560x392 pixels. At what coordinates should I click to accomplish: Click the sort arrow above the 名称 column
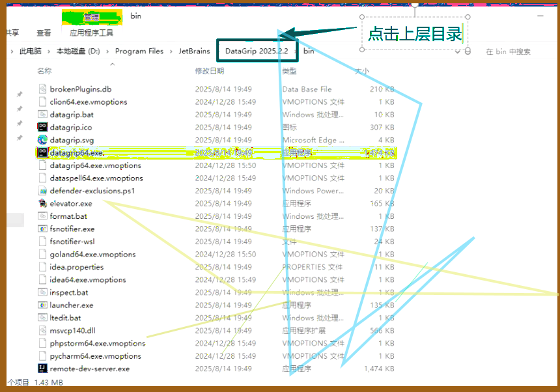tap(112, 64)
